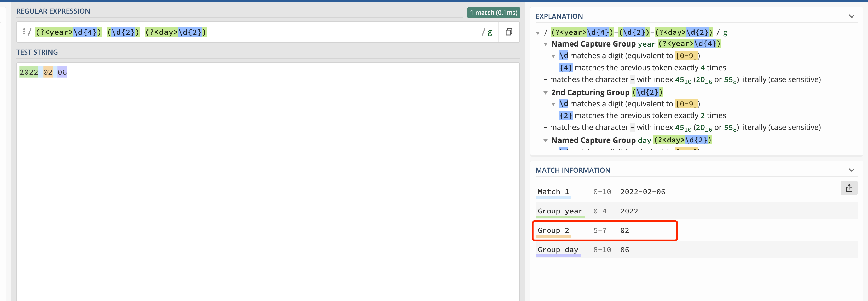This screenshot has width=868, height=301.
Task: Click '{2} matches the previous token' explanation line
Action: coord(642,115)
